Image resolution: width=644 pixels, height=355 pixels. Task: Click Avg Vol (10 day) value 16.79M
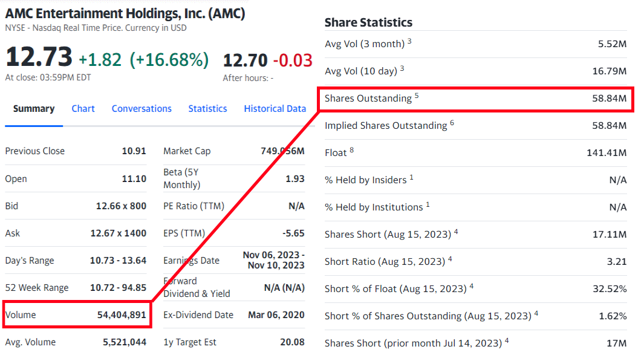pyautogui.click(x=610, y=71)
